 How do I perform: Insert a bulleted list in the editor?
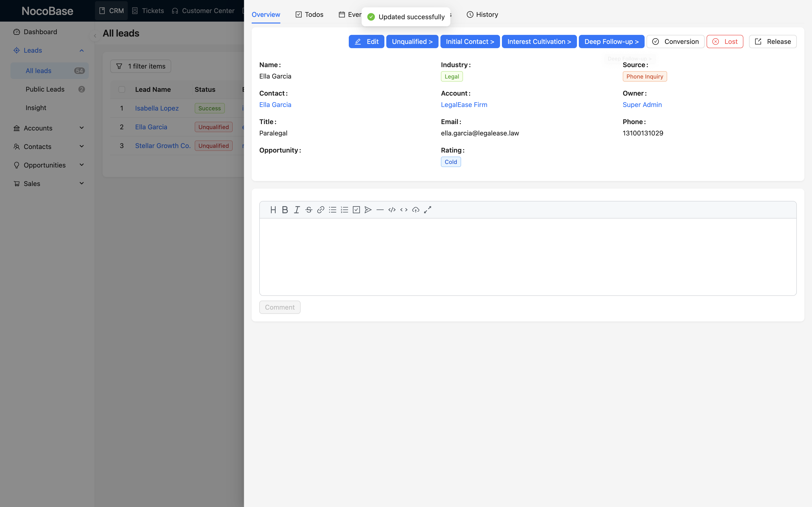pos(333,209)
